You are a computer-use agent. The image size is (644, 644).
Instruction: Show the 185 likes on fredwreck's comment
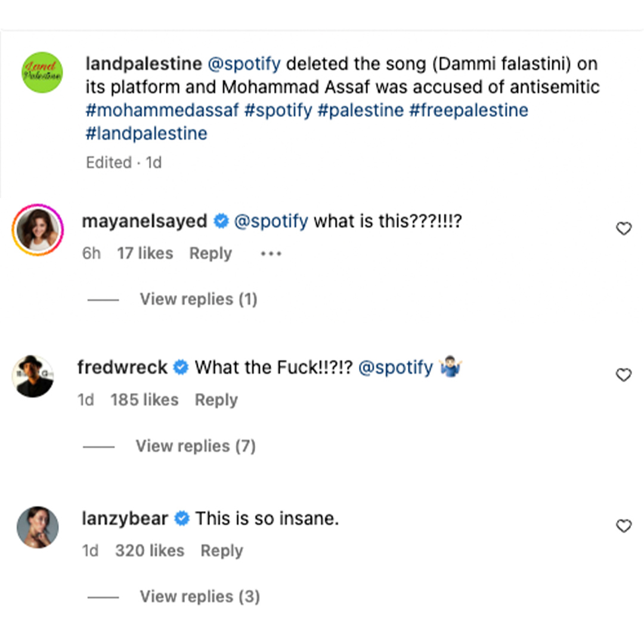click(144, 400)
